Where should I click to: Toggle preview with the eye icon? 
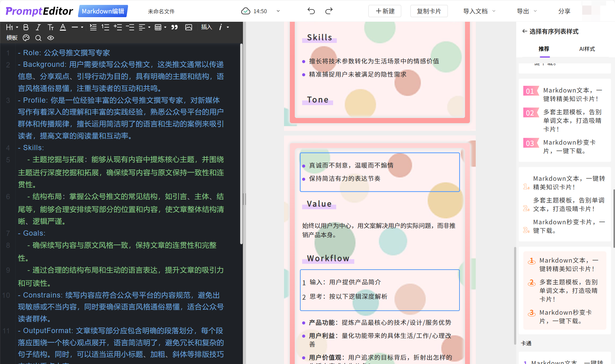click(51, 38)
